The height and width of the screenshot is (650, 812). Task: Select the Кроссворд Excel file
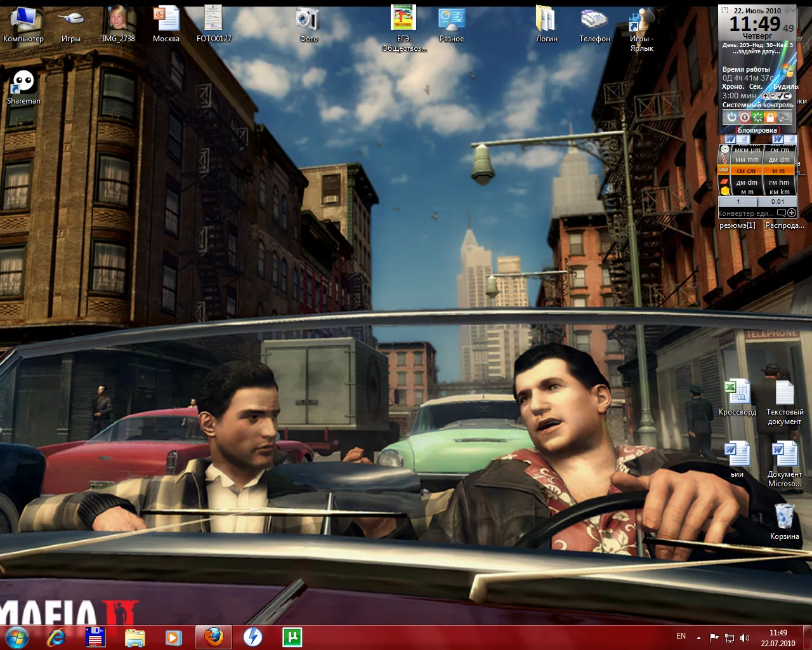pos(738,397)
